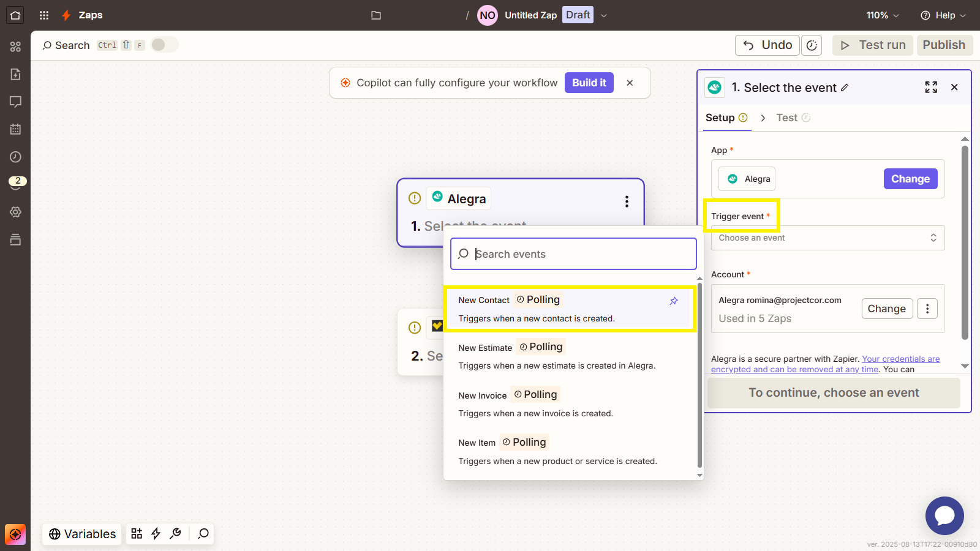Viewport: 980px width, 551px height.
Task: Open the Alegra account three-dot menu
Action: tap(927, 309)
